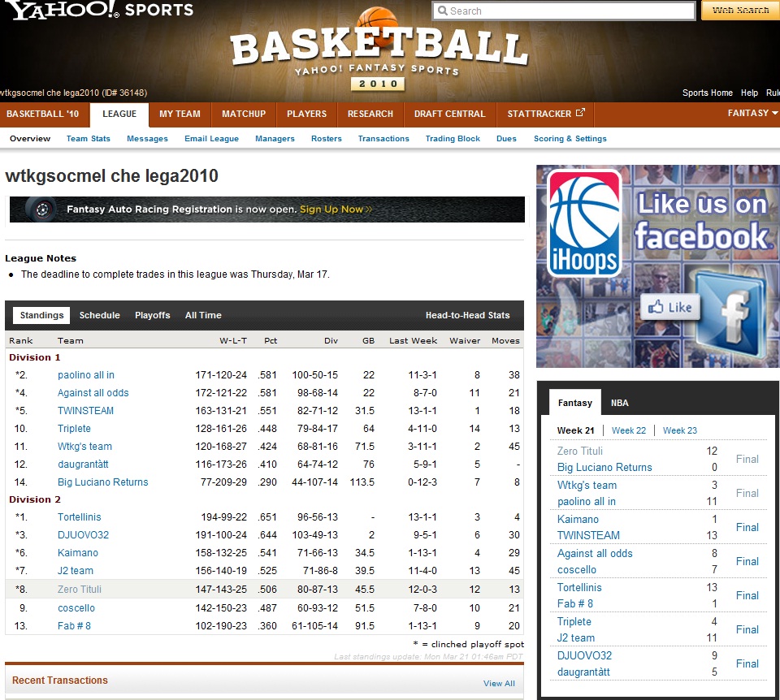The height and width of the screenshot is (700, 780).
Task: Click the large Facebook f logo
Action: pos(729,309)
